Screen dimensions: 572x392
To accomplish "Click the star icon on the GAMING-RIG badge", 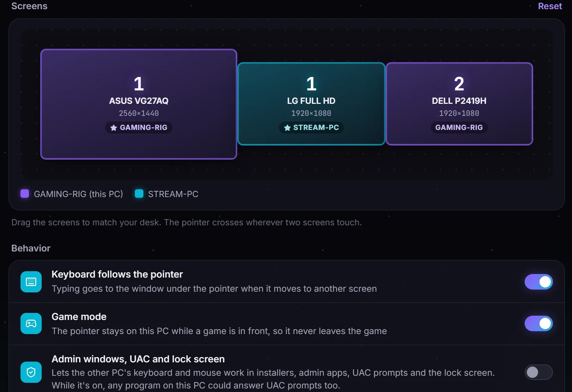I will (x=114, y=128).
